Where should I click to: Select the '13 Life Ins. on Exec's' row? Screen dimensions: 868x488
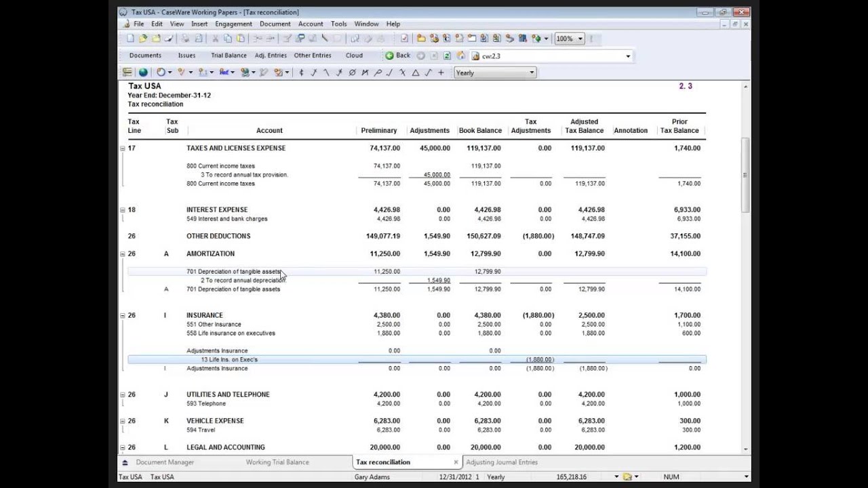pos(416,359)
